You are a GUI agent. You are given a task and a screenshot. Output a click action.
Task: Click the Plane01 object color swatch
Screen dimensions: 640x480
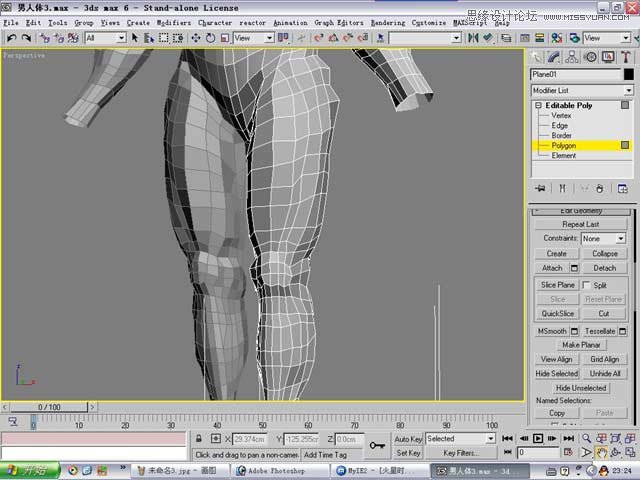628,74
